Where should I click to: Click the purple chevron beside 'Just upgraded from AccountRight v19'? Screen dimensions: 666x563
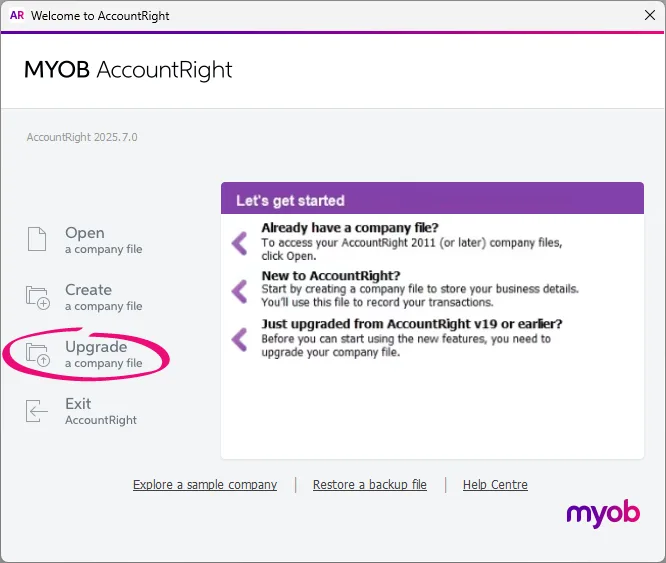[x=240, y=340]
